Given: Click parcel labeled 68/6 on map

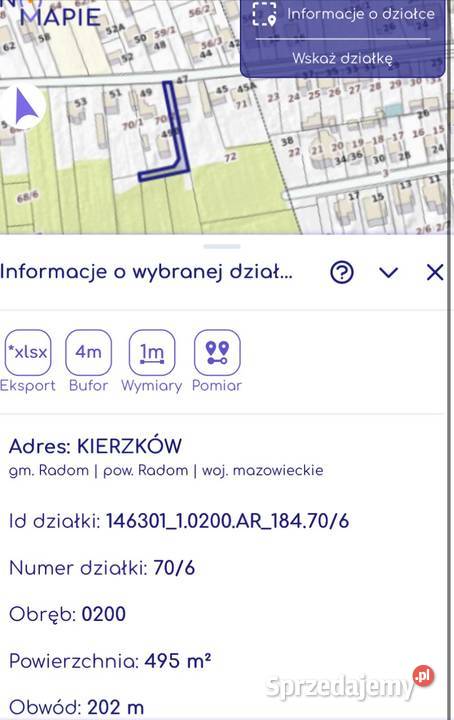Looking at the screenshot, I should (28, 197).
